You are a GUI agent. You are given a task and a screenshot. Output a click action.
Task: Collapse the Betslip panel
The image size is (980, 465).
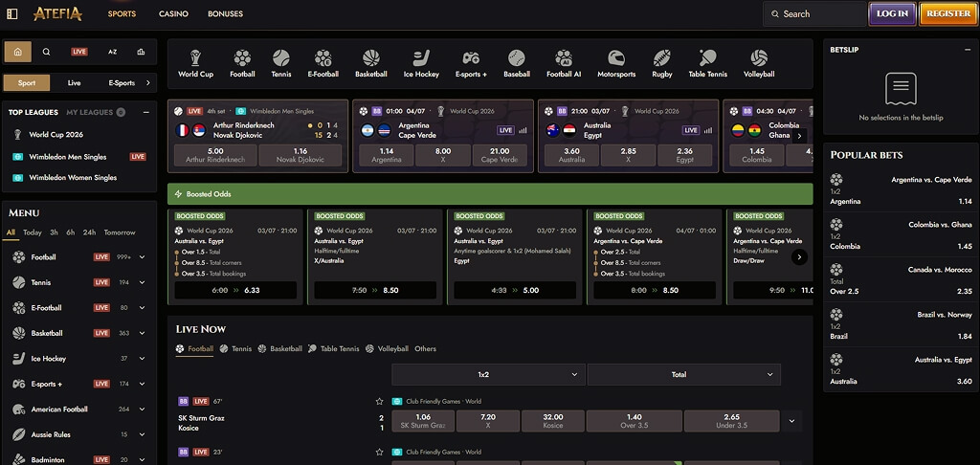coord(968,50)
